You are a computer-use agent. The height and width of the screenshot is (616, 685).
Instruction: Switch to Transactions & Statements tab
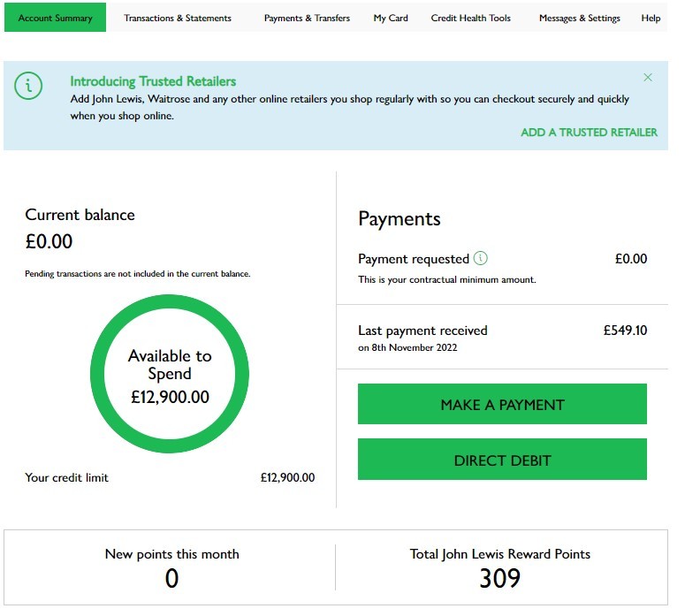click(x=178, y=18)
